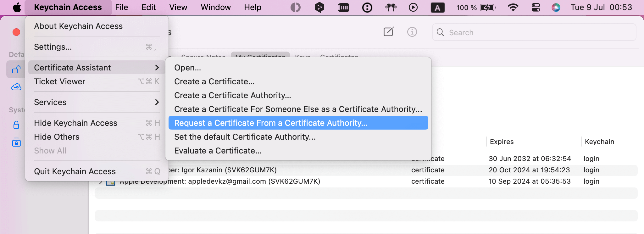
Task: Open the keyboard input source icon
Action: tap(437, 7)
